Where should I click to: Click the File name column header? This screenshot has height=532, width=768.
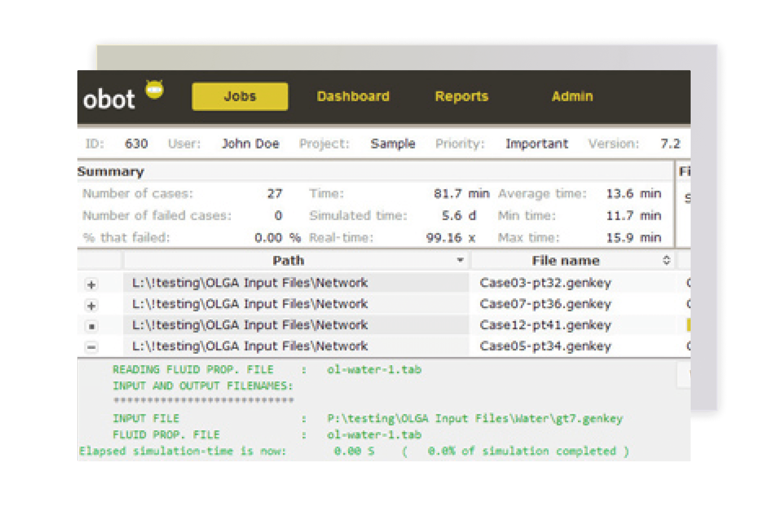(x=566, y=260)
